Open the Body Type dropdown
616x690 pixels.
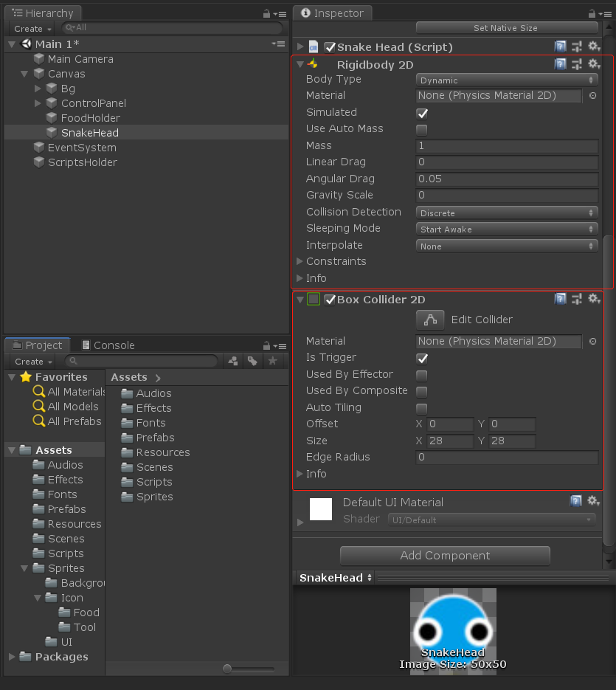(507, 80)
